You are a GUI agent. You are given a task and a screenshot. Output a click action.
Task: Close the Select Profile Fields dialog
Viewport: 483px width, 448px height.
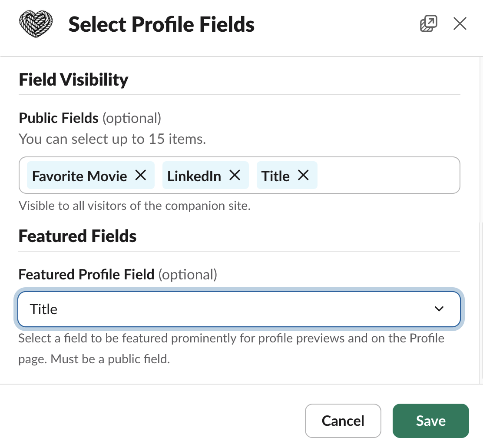pos(460,23)
